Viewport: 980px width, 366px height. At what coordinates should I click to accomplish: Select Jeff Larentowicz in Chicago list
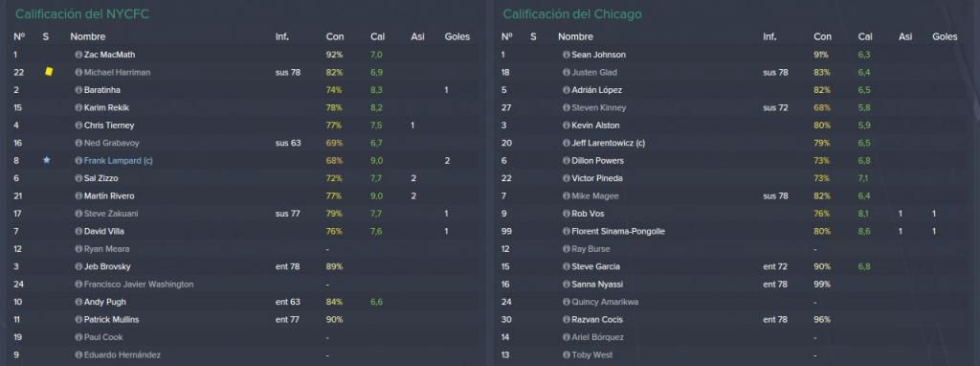608,143
